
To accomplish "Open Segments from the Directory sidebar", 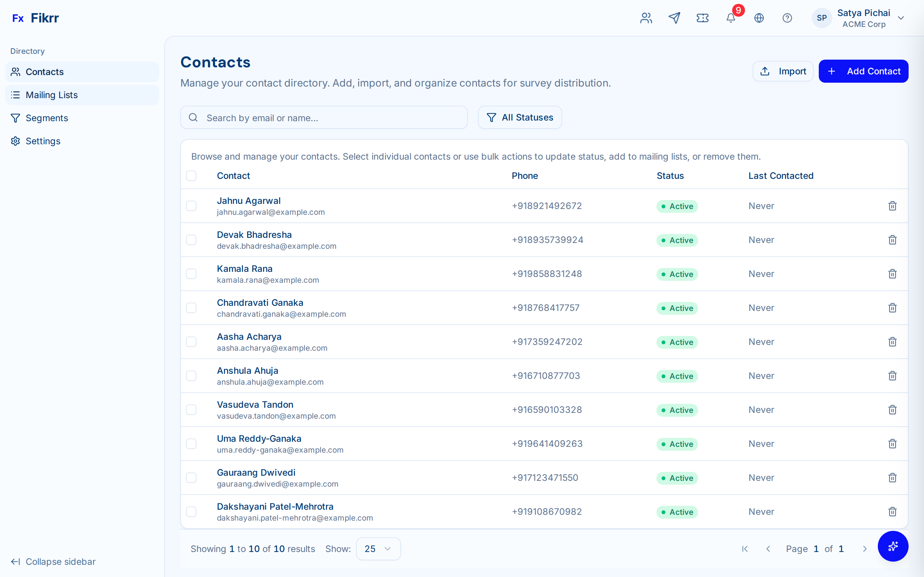I will coord(47,118).
